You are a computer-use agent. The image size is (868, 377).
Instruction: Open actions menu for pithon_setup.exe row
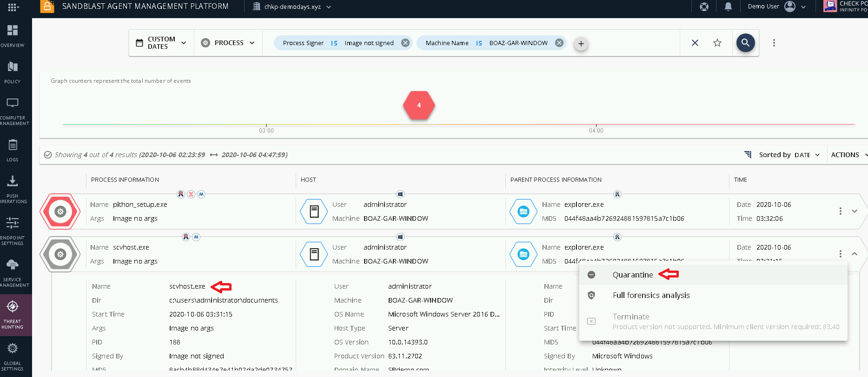coord(840,211)
